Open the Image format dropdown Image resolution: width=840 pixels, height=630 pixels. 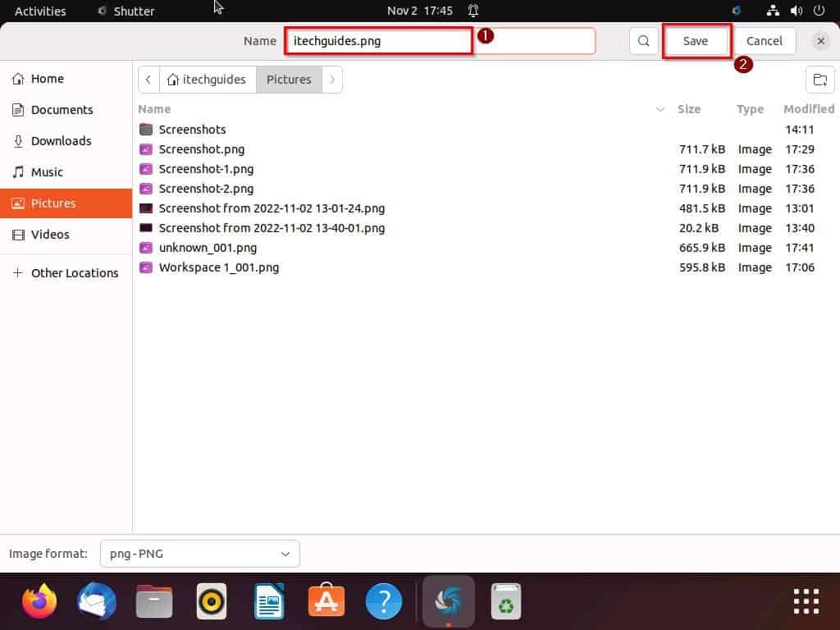tap(200, 554)
